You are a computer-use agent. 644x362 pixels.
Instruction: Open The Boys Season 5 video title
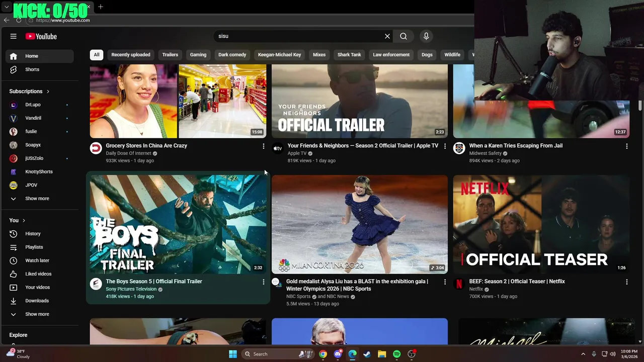(154, 282)
